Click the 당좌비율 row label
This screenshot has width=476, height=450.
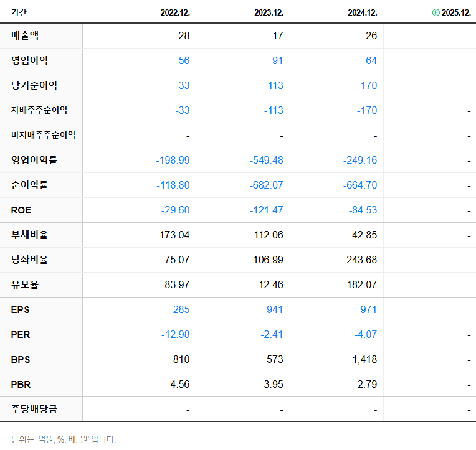(29, 260)
